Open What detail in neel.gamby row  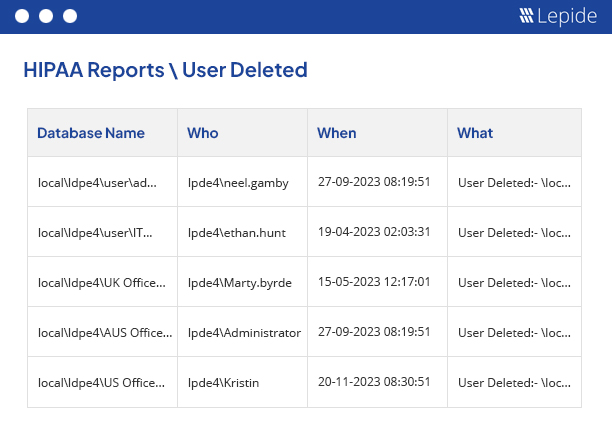tap(514, 183)
